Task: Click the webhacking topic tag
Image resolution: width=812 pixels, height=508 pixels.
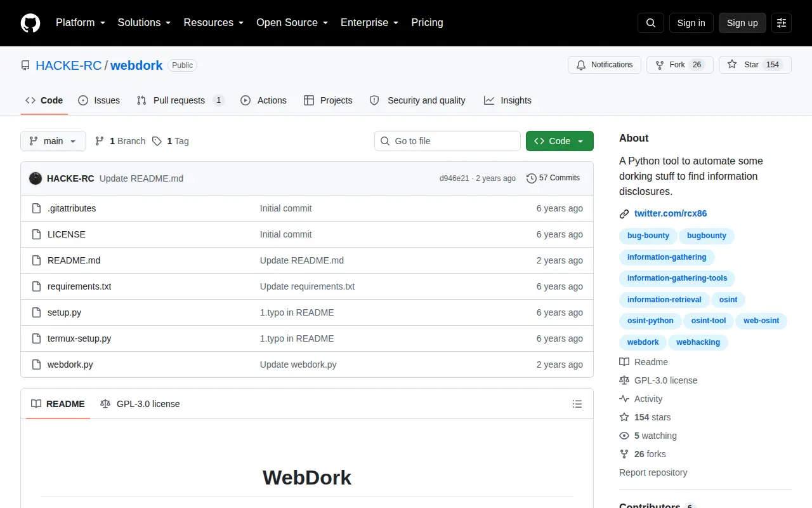Action: click(x=698, y=342)
